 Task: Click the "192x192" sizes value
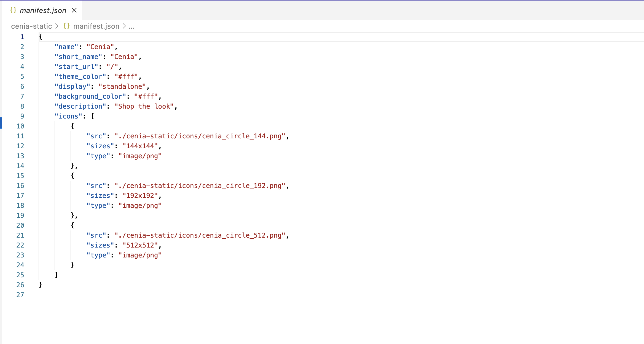tap(140, 196)
